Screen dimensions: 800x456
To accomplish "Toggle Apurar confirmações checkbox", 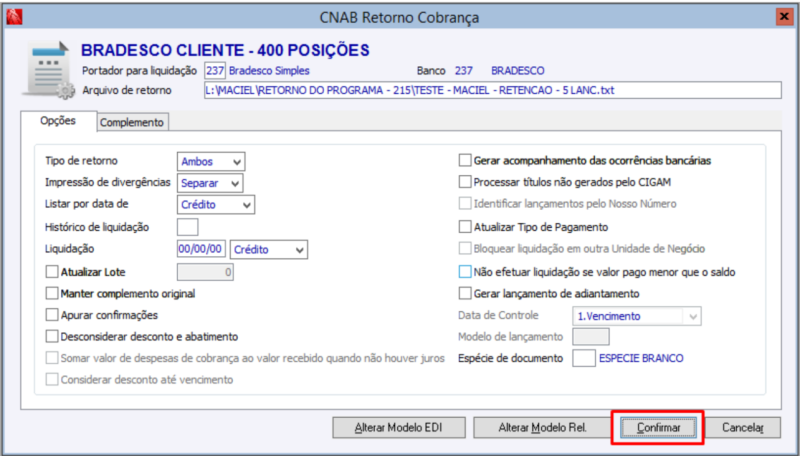I will 52,315.
